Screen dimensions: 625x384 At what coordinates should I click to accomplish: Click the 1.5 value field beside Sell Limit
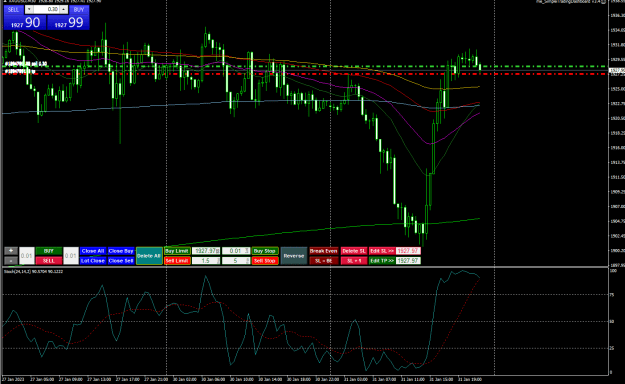pyautogui.click(x=206, y=261)
